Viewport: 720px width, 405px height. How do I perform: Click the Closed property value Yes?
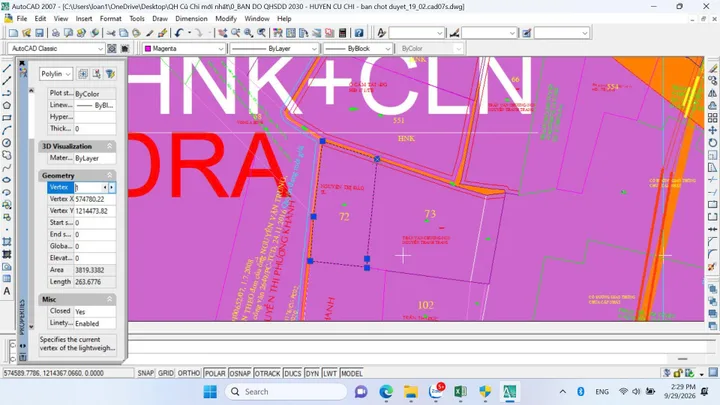(x=95, y=311)
